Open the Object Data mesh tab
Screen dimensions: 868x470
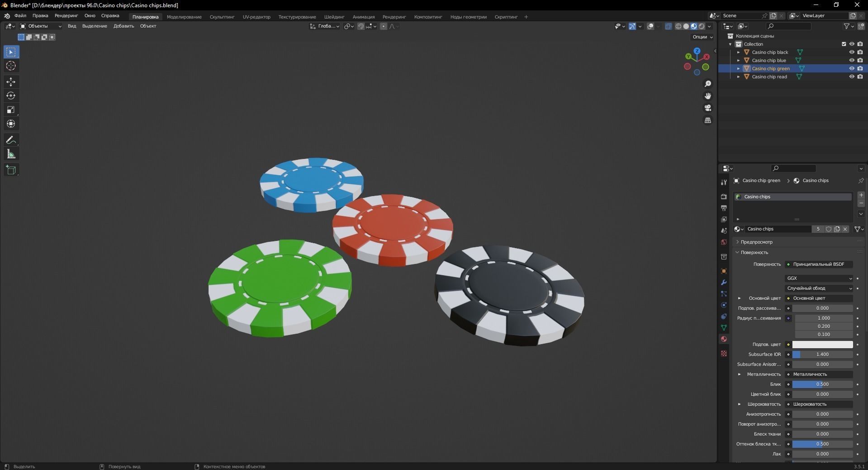pos(724,327)
